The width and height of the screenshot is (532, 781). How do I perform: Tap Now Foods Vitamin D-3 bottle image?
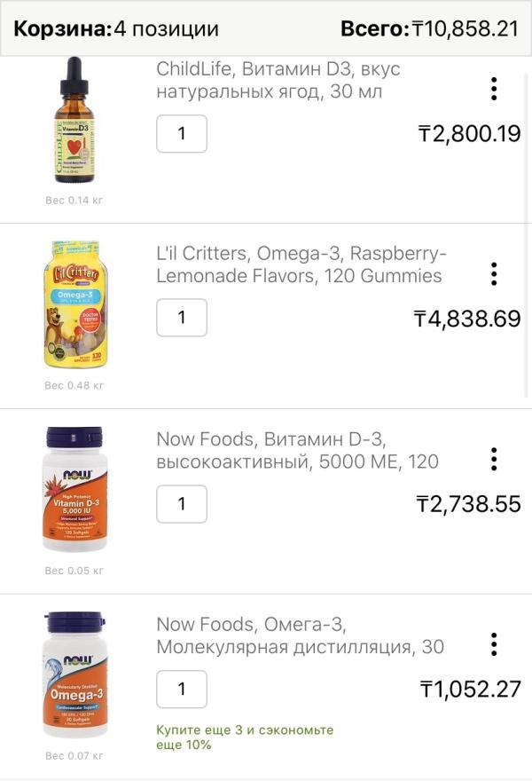(74, 489)
